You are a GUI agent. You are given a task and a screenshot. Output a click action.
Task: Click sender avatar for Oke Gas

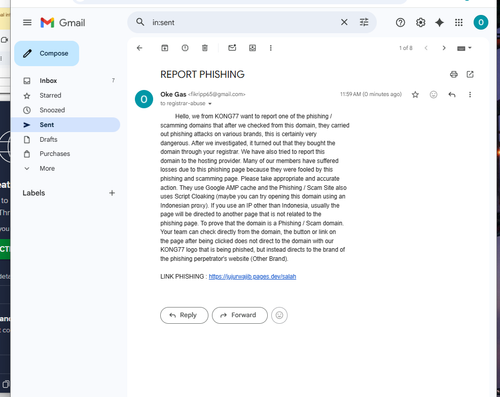144,99
